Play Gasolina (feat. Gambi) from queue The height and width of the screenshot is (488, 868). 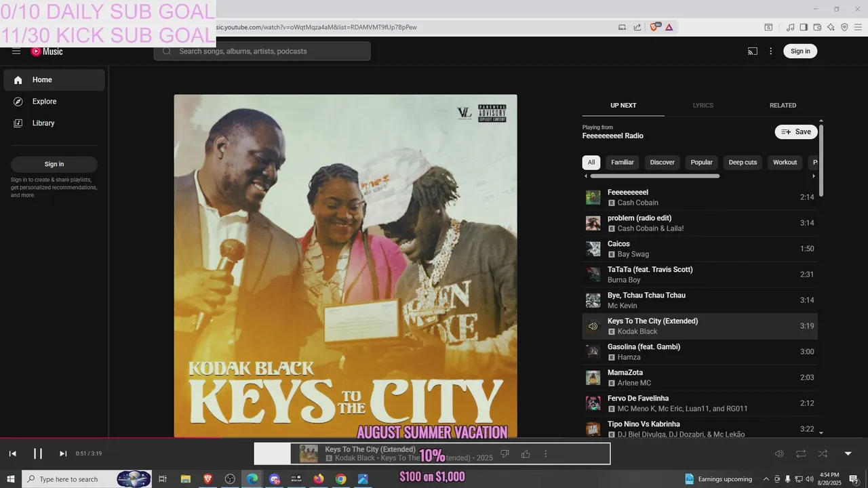700,352
